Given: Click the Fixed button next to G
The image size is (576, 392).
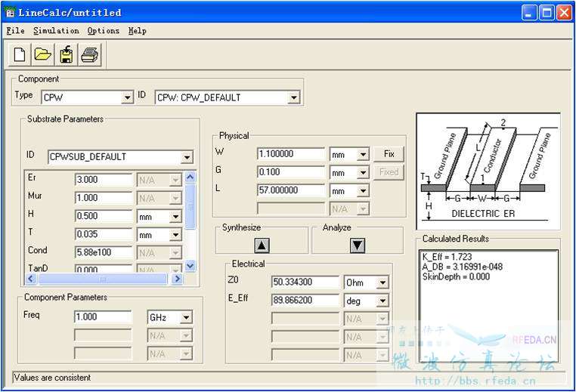Looking at the screenshot, I should click(x=389, y=172).
